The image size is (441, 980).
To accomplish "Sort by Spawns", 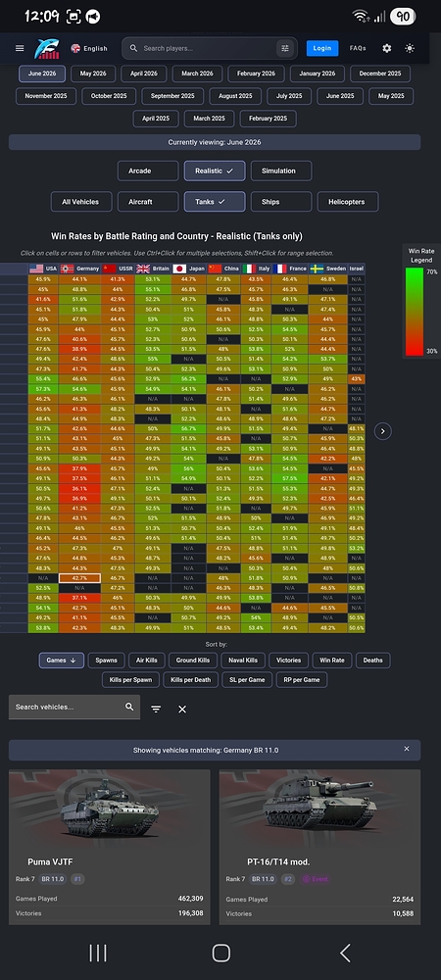I will (x=106, y=660).
